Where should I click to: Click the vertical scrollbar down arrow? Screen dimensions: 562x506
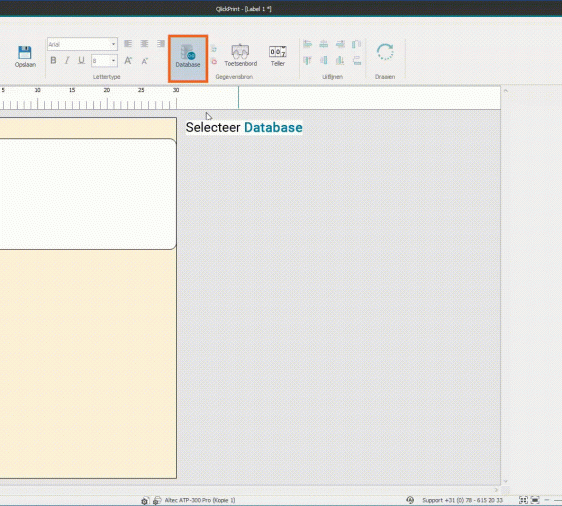pos(505,481)
